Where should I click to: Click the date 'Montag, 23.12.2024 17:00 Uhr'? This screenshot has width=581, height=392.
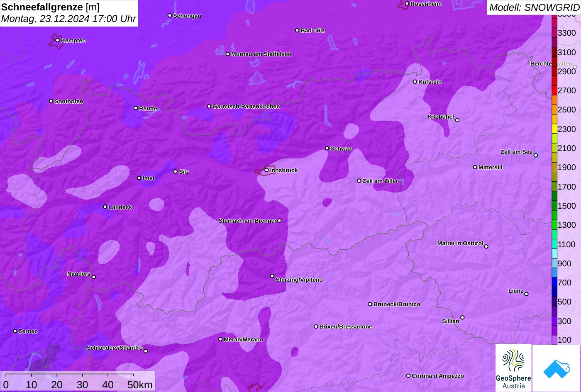point(69,19)
